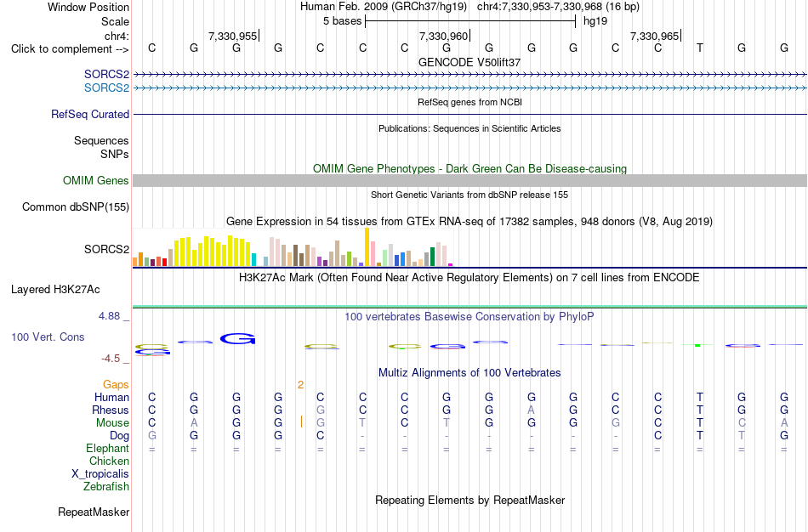Viewport: 808px width, 532px height.
Task: Select the Zebrafish alignment row label
Action: click(106, 487)
